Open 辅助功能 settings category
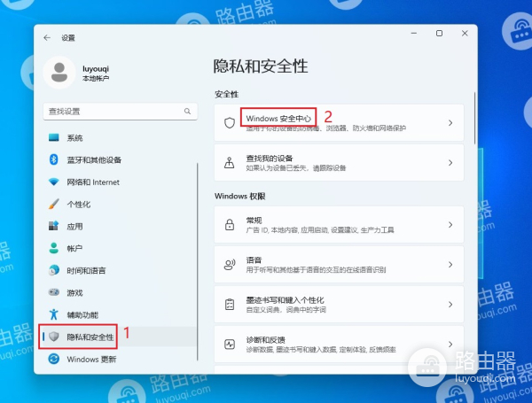 point(82,315)
